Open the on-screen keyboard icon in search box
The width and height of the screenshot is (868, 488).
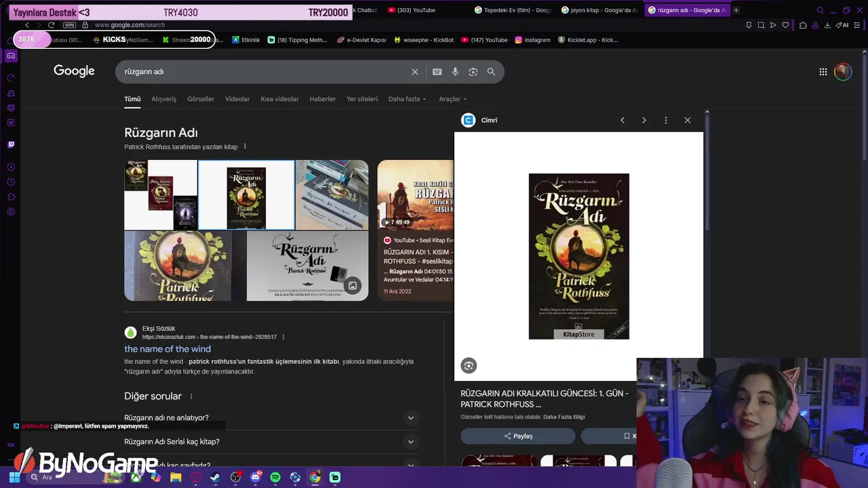pyautogui.click(x=437, y=72)
